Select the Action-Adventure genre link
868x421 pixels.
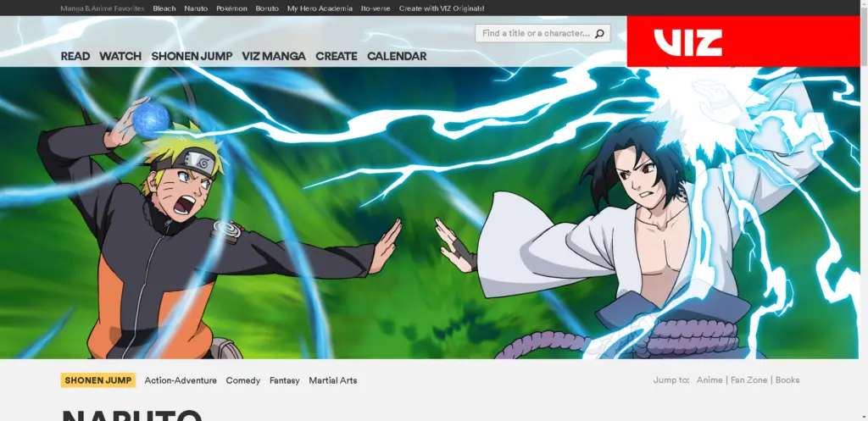181,380
